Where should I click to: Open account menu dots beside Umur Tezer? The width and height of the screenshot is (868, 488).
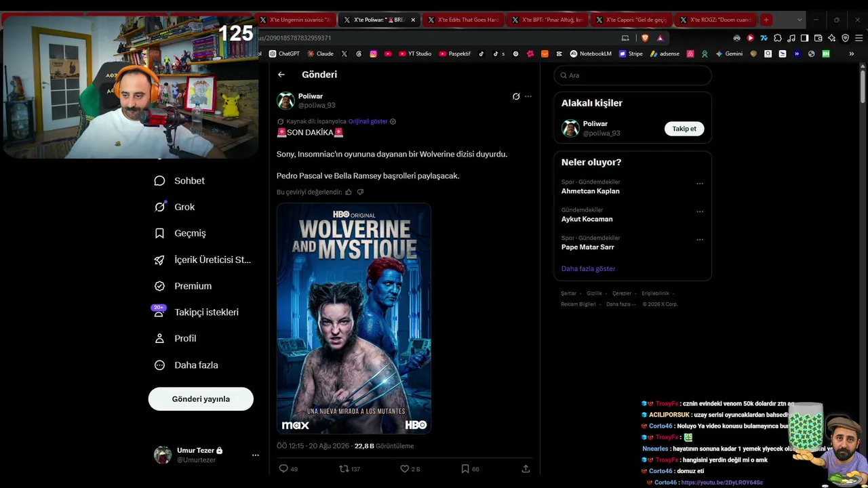point(256,455)
